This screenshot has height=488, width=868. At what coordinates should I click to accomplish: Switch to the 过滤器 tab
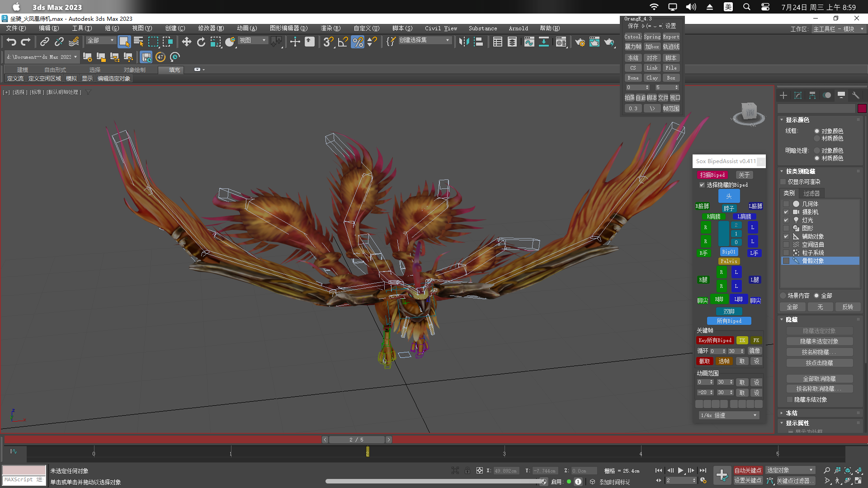click(x=811, y=193)
